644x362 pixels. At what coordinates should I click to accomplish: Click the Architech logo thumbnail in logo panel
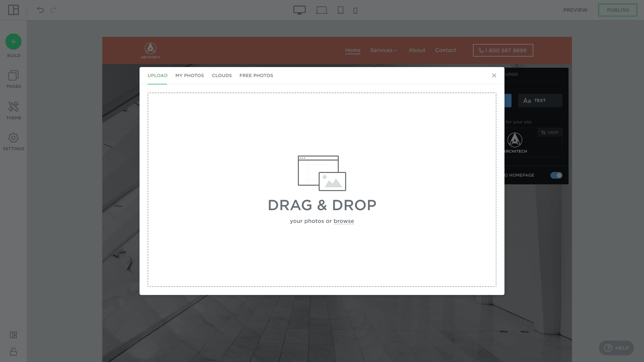(x=516, y=143)
